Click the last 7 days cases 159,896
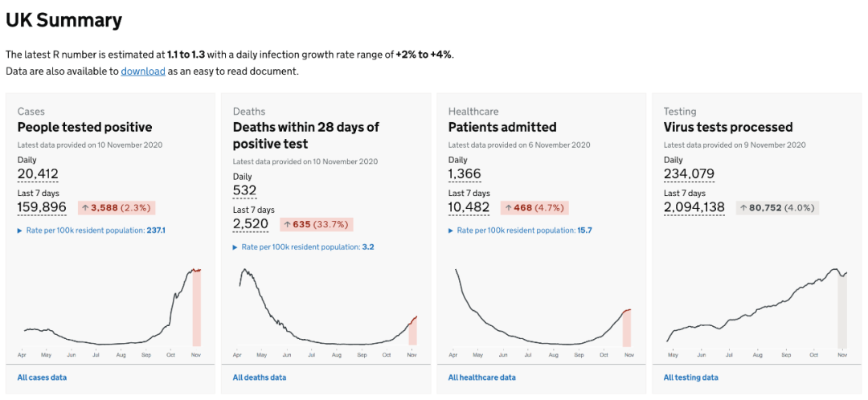The width and height of the screenshot is (868, 400). (42, 207)
